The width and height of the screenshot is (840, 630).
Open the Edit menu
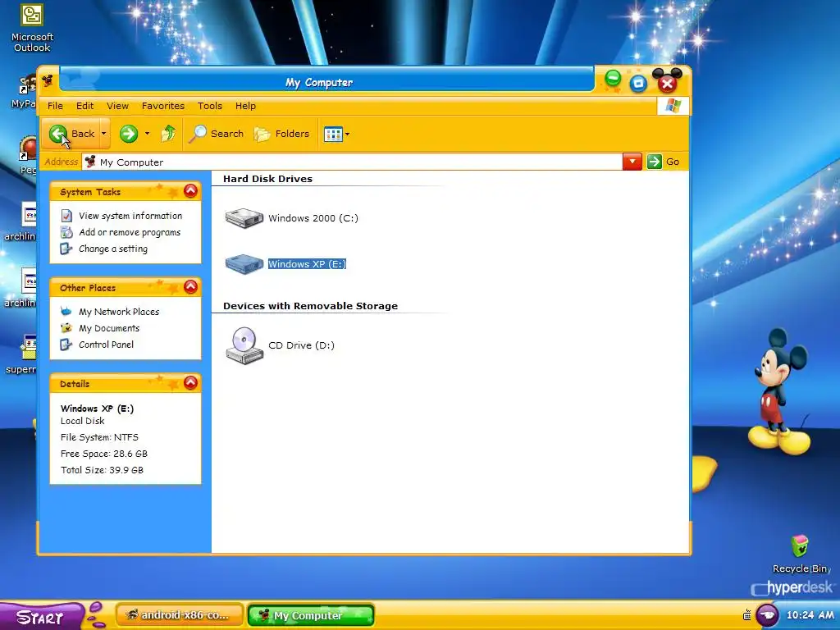point(84,106)
